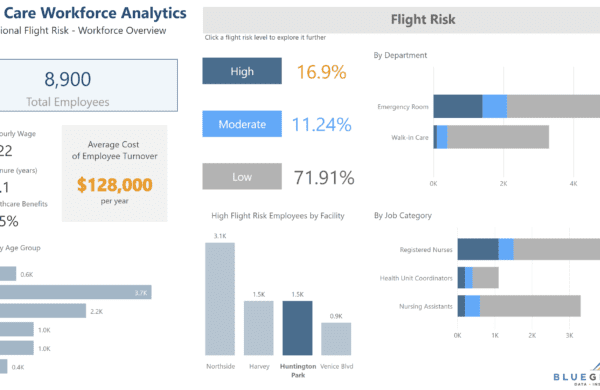Viewport: 600px width, 390px height.
Task: Click the Walk-In Care gray segment
Action: click(x=498, y=137)
